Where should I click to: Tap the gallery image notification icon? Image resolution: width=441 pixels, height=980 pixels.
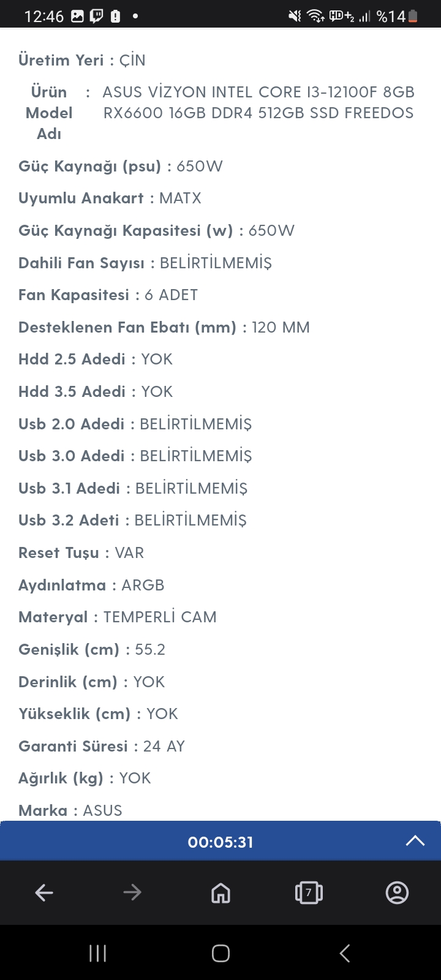[78, 16]
